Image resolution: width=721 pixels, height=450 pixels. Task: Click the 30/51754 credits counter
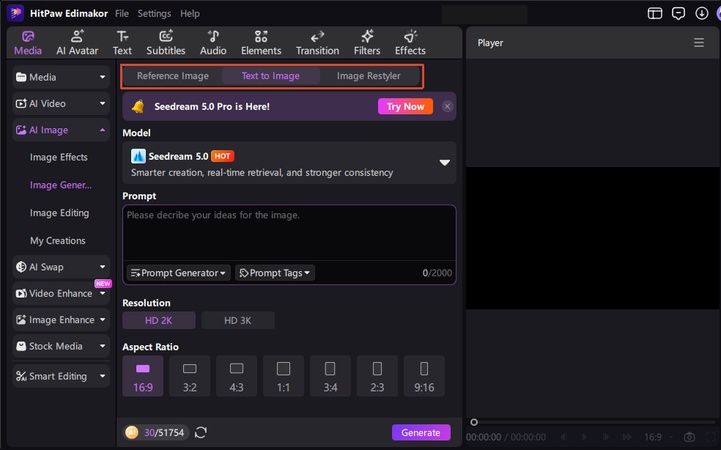tap(164, 433)
